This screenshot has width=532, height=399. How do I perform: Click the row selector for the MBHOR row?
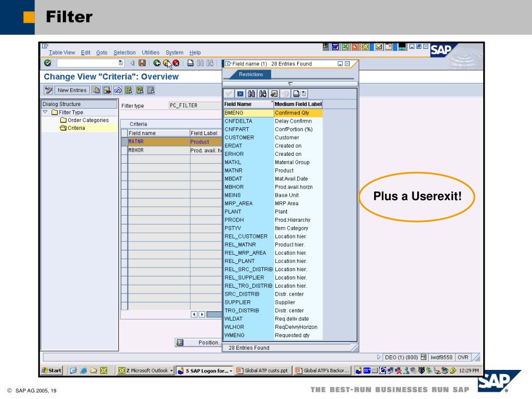(125, 150)
